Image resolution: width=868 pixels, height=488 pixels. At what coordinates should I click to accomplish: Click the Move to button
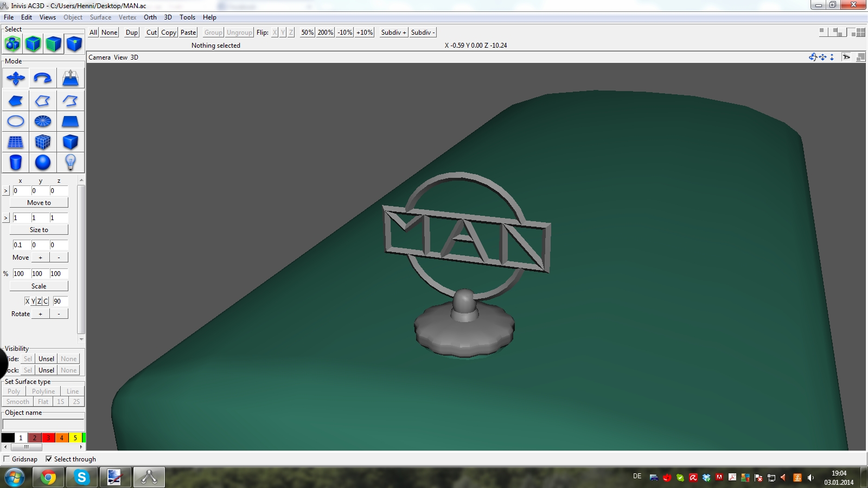39,203
